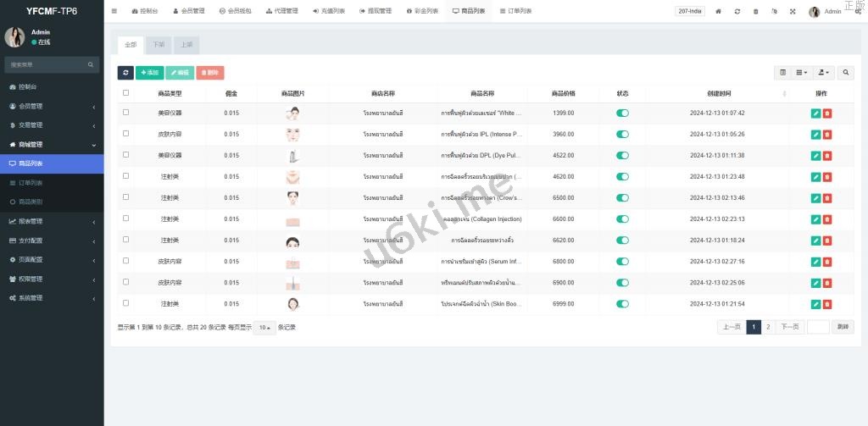This screenshot has height=426, width=868.
Task: Click the red trash icon for the 6999.00 row
Action: (827, 303)
